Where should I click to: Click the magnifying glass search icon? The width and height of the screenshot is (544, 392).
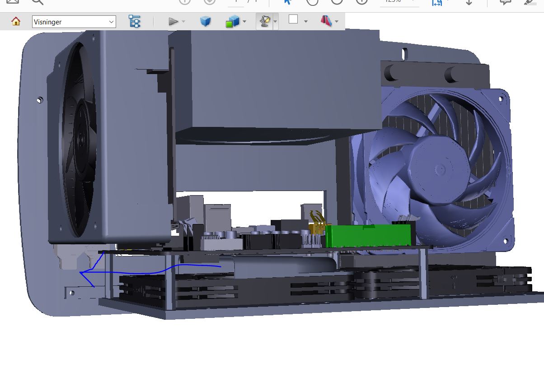[38, 2]
